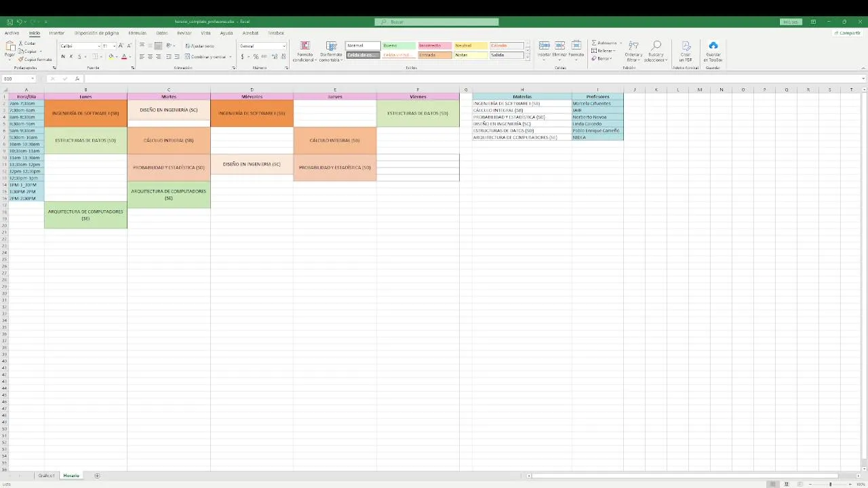Toggle align text left

[142, 57]
